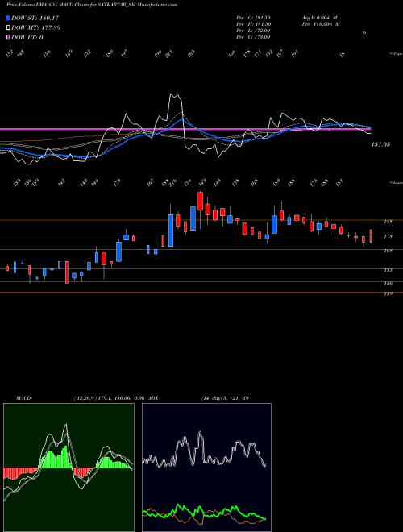Click the 'Pre L: 172.00' value

(253, 31)
